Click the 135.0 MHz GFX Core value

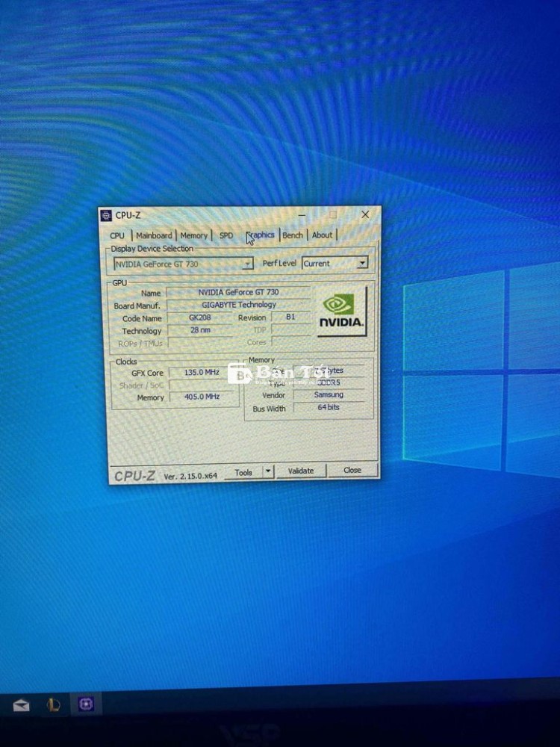click(x=202, y=372)
